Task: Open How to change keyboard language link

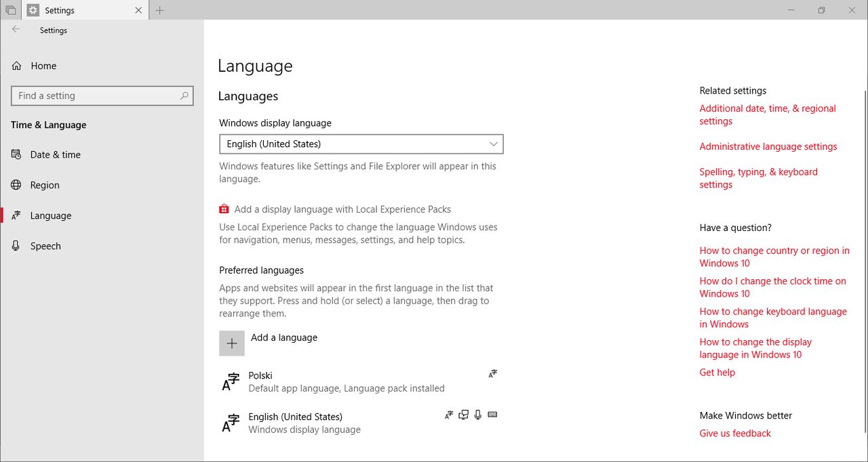Action: coord(773,318)
